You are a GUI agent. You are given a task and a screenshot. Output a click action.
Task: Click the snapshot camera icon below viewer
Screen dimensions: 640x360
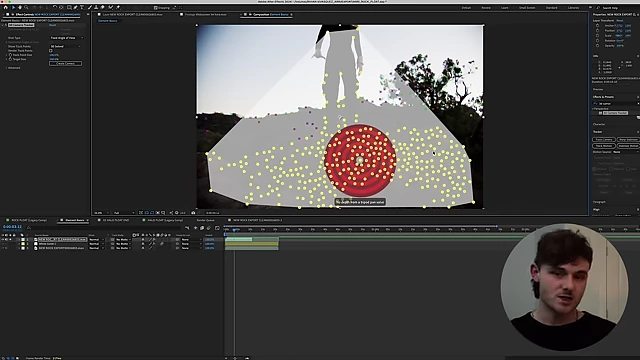(193, 213)
